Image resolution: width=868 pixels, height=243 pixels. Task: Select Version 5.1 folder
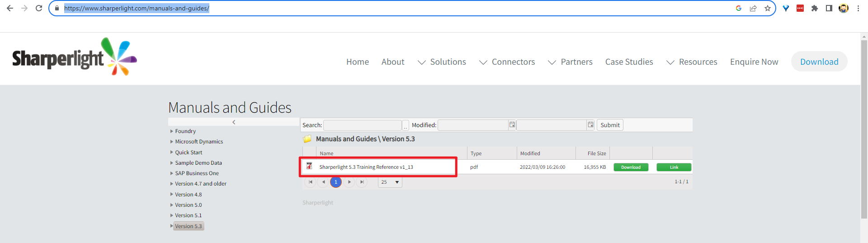(x=189, y=215)
